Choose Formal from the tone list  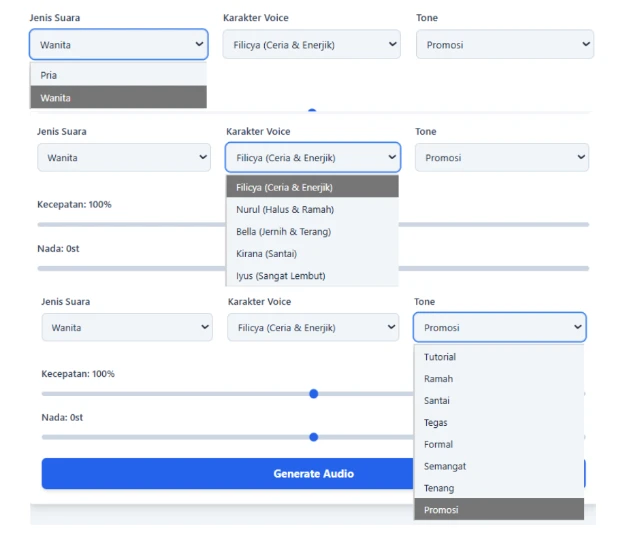coord(498,444)
